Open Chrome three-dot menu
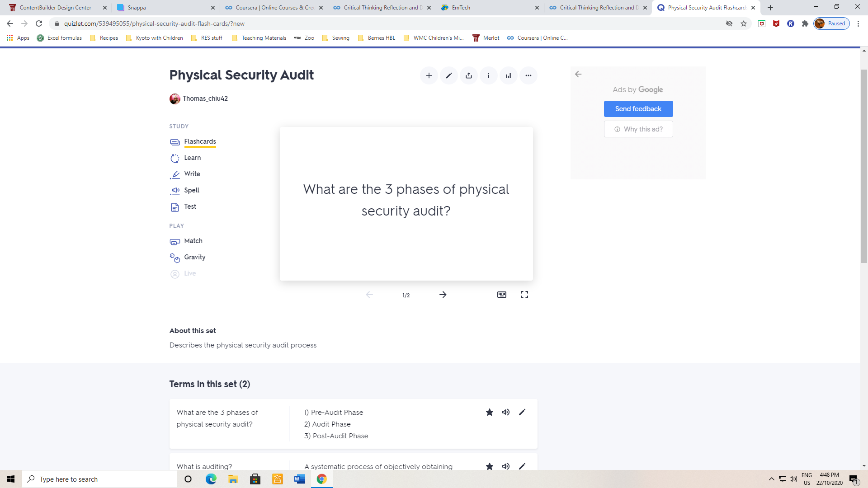 858,23
